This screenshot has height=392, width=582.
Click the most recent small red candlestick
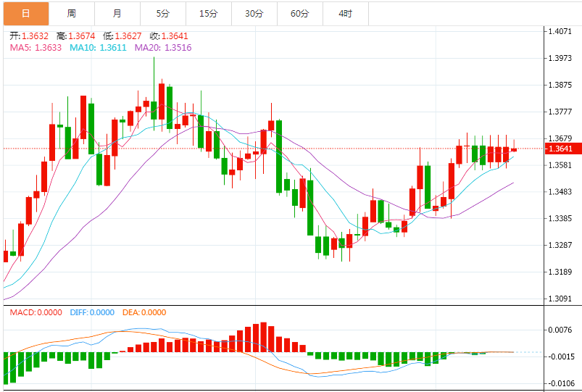click(x=514, y=149)
